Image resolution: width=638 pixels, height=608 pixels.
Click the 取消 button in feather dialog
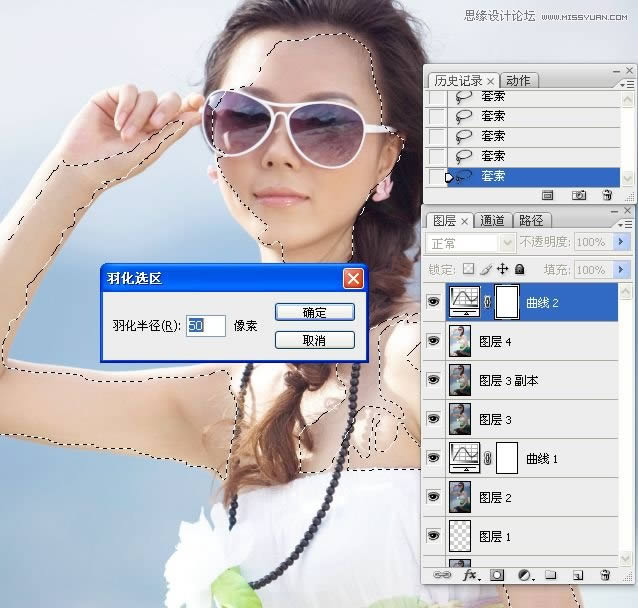(314, 341)
